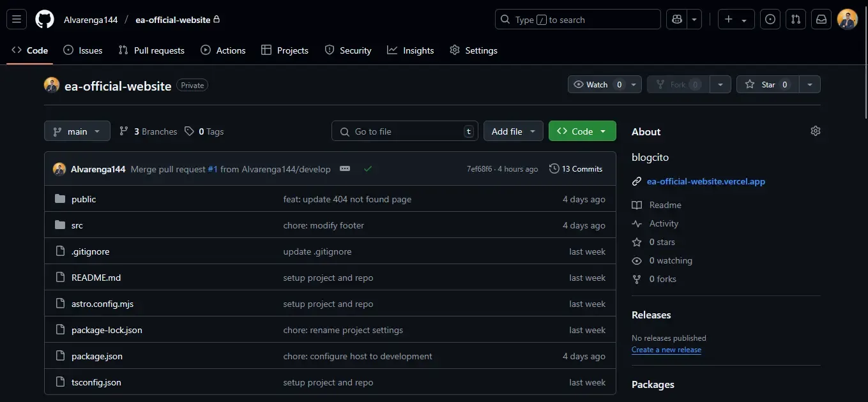The image size is (868, 402).
Task: Open the ea-official-website.vercel.app link
Action: coord(706,181)
